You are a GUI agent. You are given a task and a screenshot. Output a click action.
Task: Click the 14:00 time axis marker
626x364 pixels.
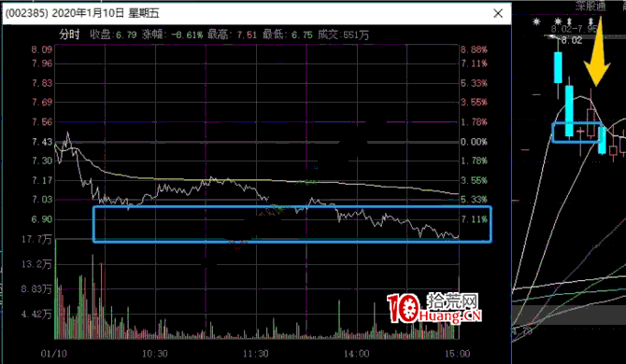[357, 354]
